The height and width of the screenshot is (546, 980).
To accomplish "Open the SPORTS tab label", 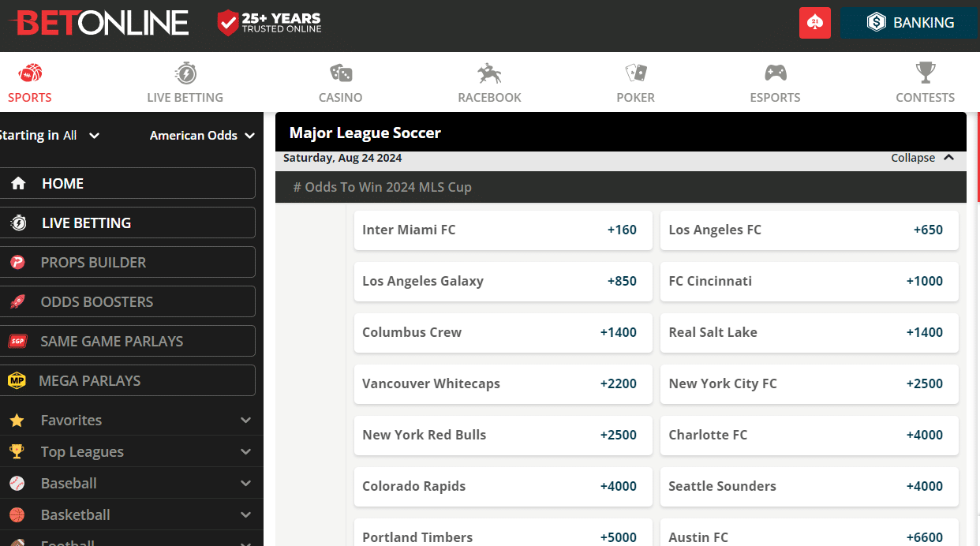I will 30,97.
